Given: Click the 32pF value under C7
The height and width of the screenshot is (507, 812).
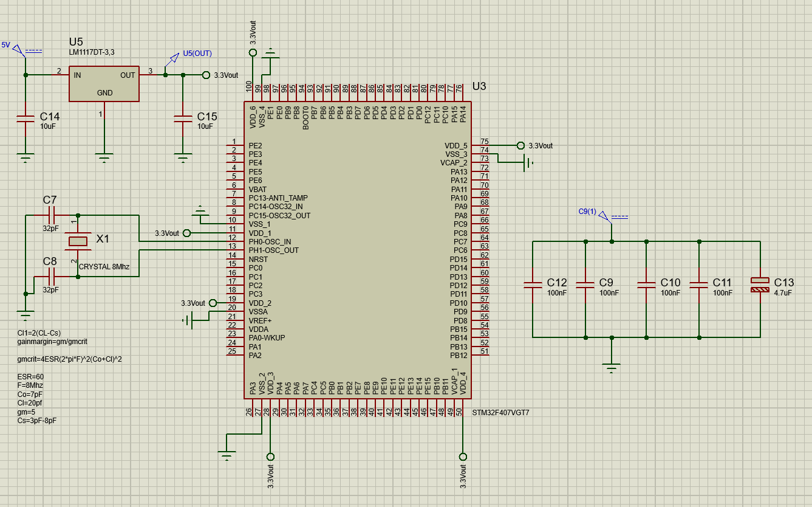Looking at the screenshot, I should (50, 229).
